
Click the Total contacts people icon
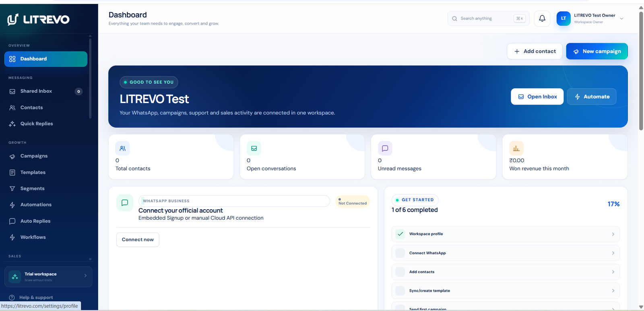point(123,148)
